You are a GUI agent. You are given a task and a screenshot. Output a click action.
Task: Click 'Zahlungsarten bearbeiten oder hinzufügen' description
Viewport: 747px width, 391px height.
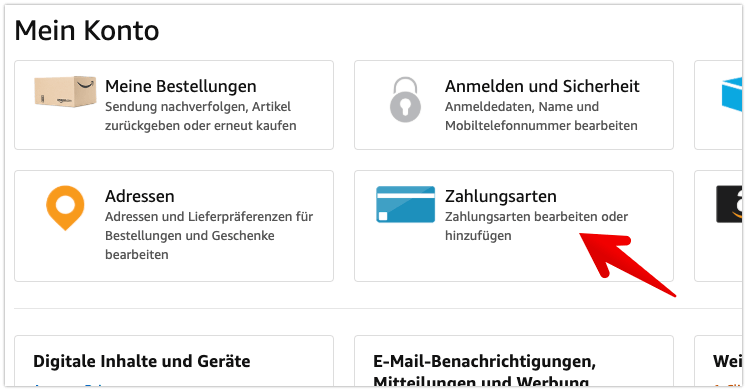click(x=536, y=226)
